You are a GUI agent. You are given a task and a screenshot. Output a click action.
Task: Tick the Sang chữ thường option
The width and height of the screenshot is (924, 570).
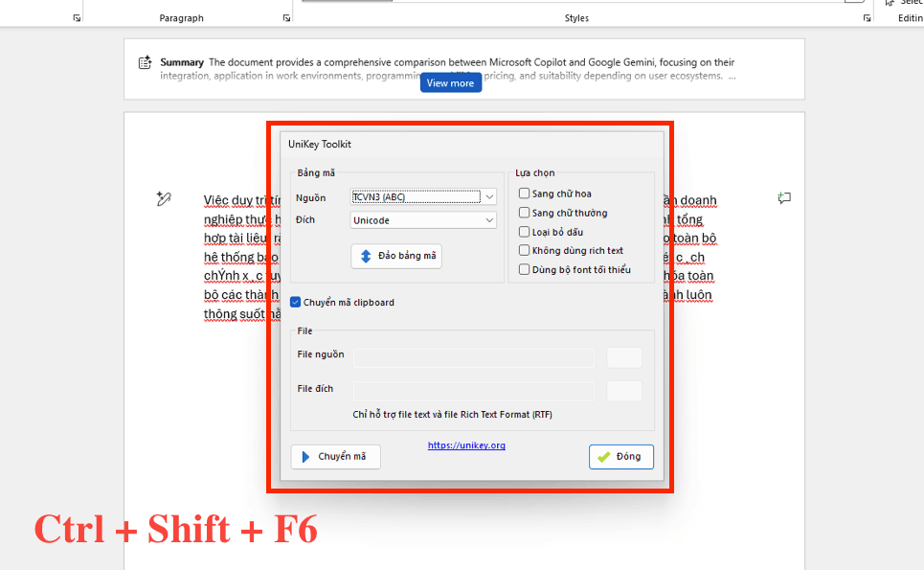524,213
